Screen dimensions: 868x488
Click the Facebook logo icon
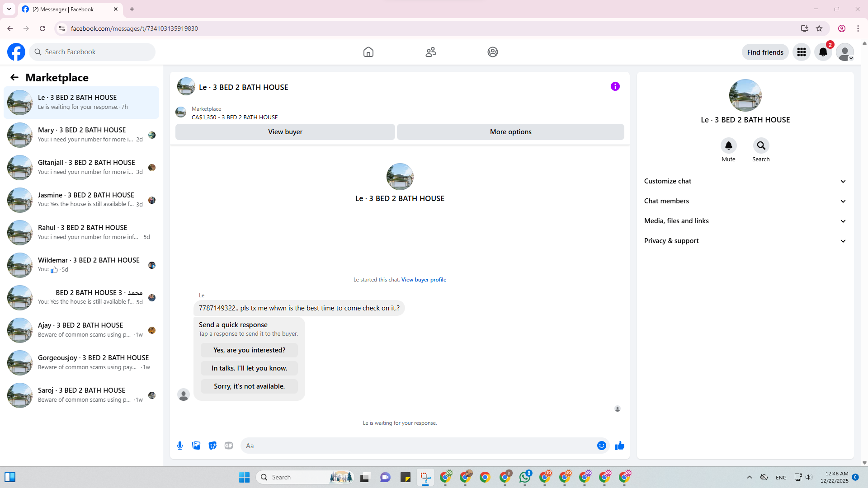(16, 52)
